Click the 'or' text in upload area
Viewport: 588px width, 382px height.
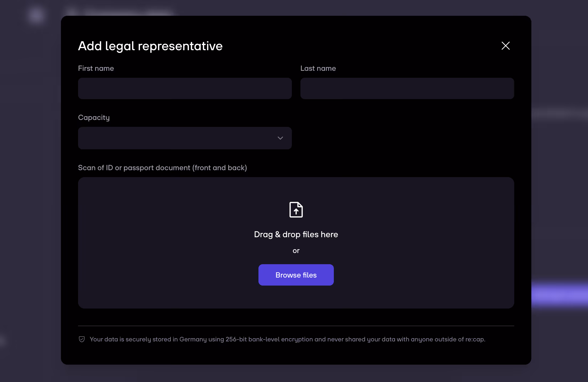tap(296, 251)
